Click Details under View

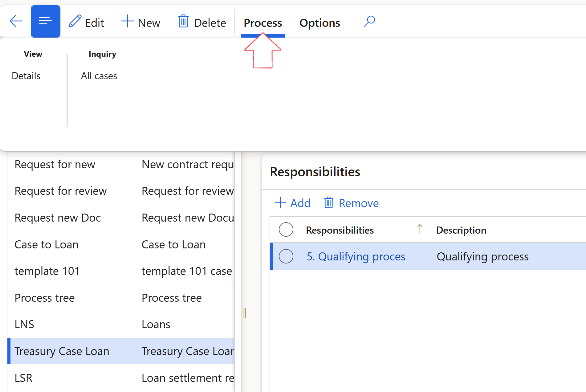coord(26,76)
